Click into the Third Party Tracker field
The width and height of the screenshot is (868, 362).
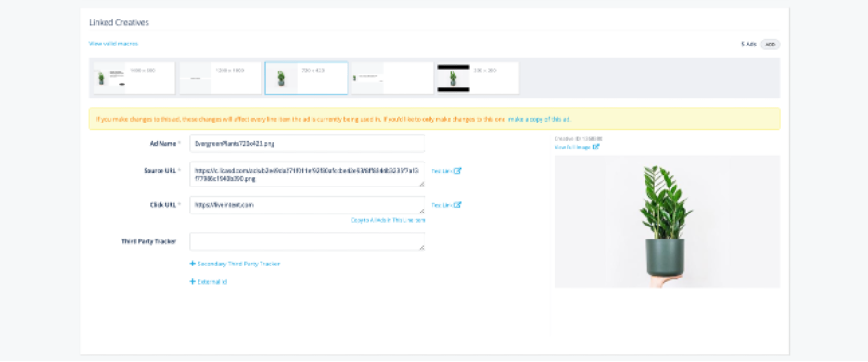pyautogui.click(x=307, y=241)
